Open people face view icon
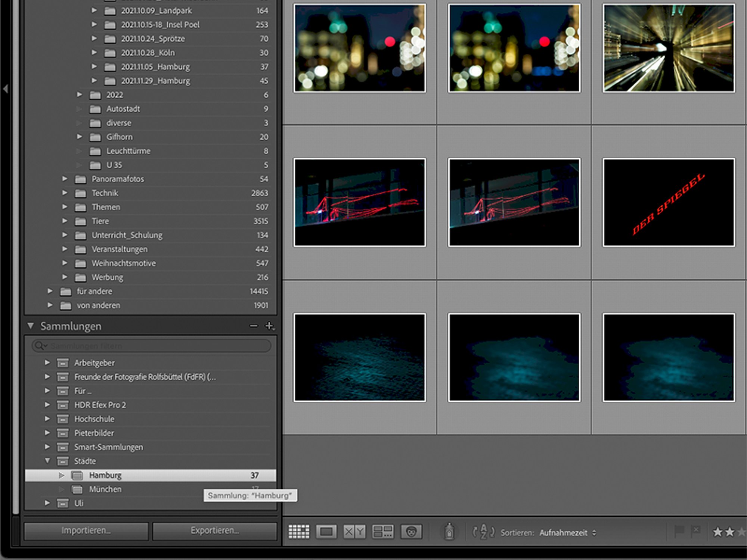747x560 pixels. tap(411, 532)
